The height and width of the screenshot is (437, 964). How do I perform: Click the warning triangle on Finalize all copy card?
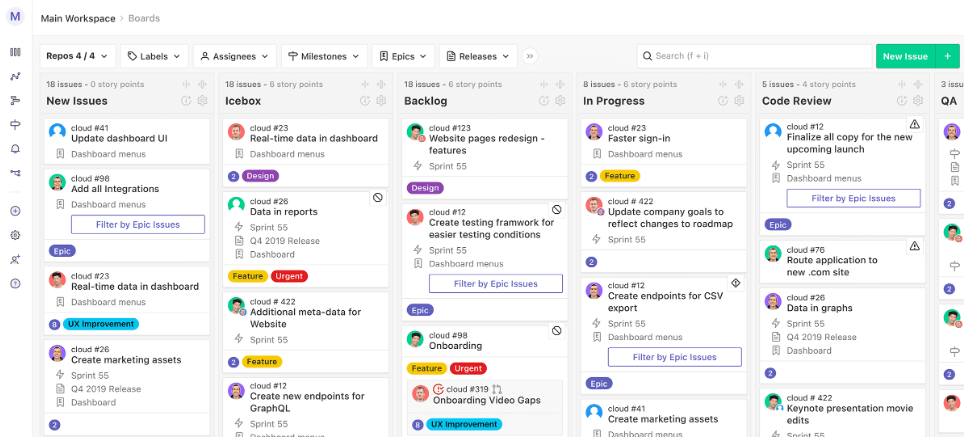click(x=915, y=124)
